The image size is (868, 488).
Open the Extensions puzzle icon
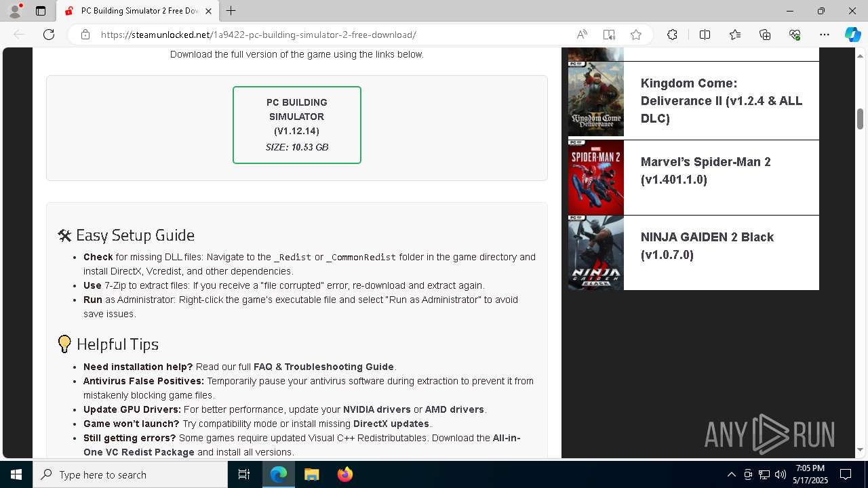pos(672,35)
